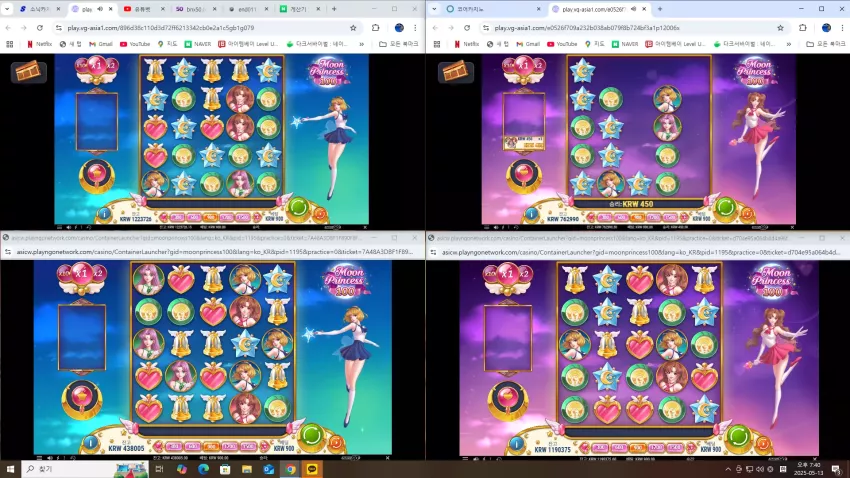Viewport: 850px width, 478px height.
Task: Bookmark page with star in left Chrome window
Action: pos(353,28)
